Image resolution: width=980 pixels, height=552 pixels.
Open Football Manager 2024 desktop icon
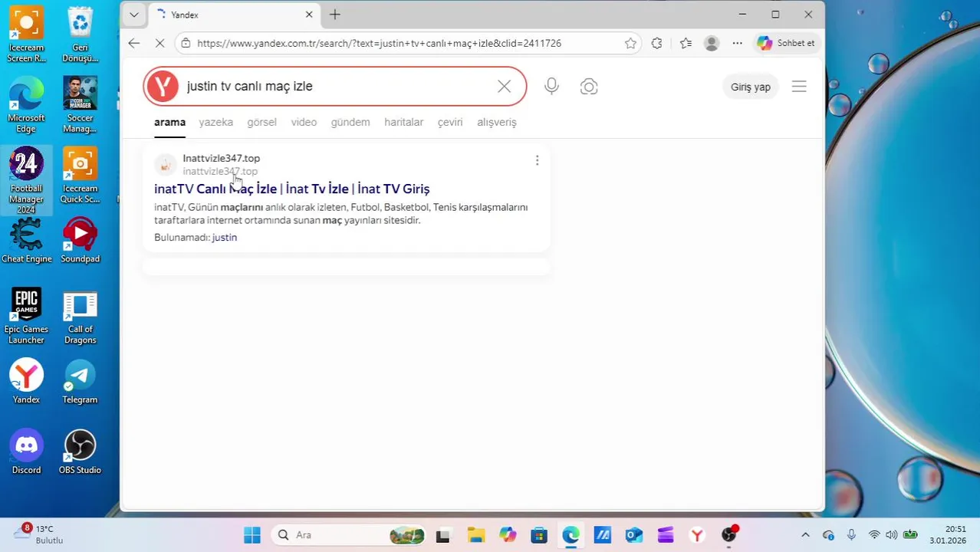pos(26,181)
